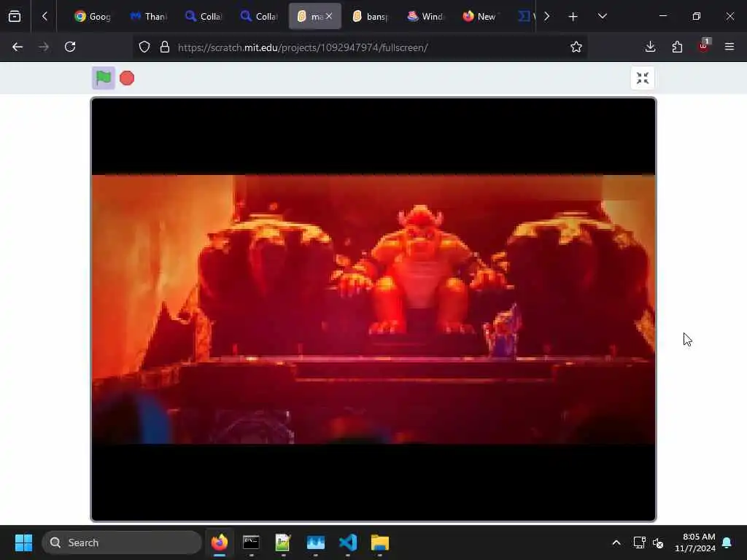The image size is (747, 560).
Task: Open the blue monitor app taskbar icon
Action: pos(315,542)
